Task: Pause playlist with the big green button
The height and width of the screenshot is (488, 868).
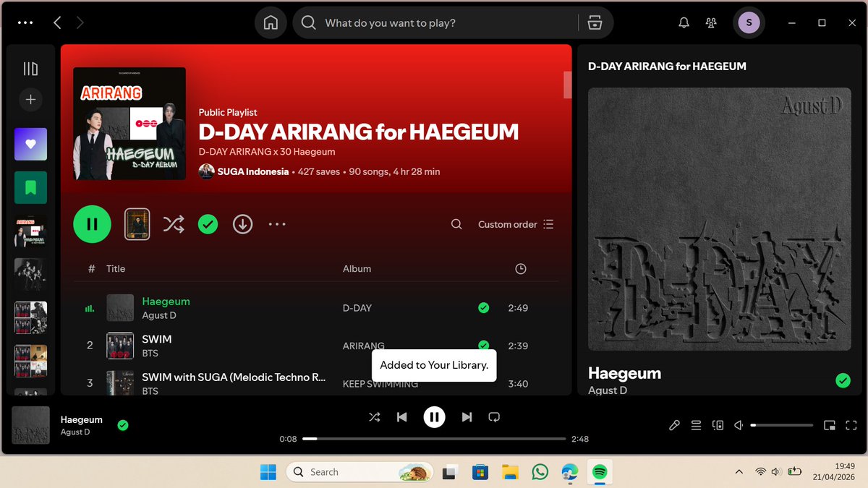Action: [92, 224]
